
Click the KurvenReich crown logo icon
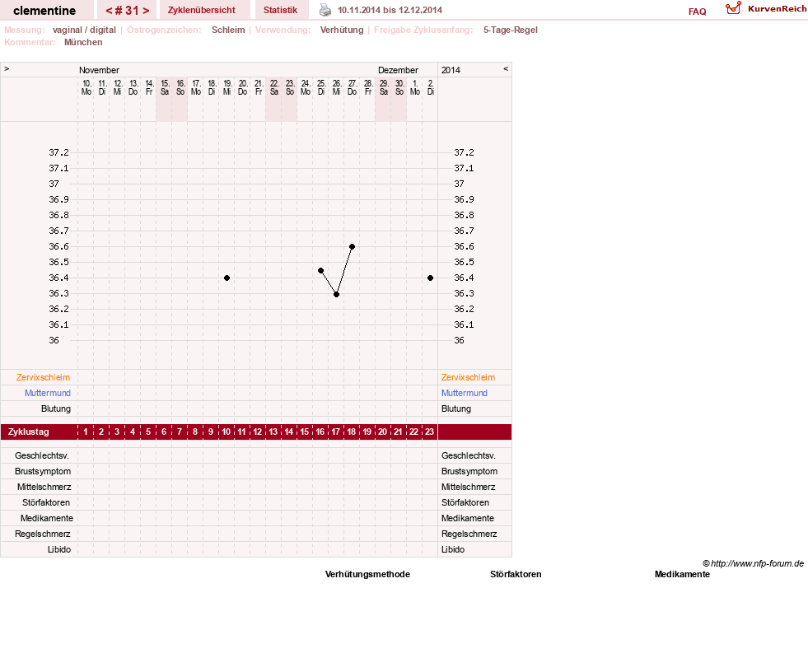[x=733, y=8]
